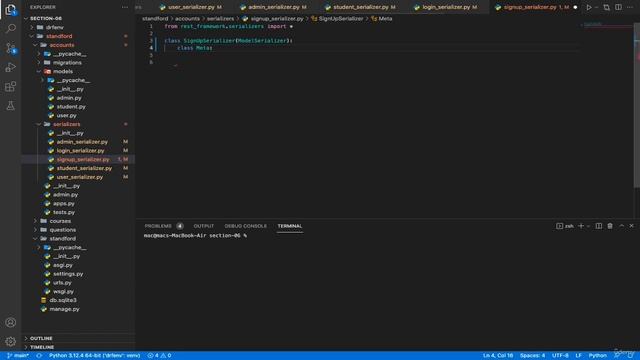Show the Debug Console tab
640x360 pixels.
[245, 226]
